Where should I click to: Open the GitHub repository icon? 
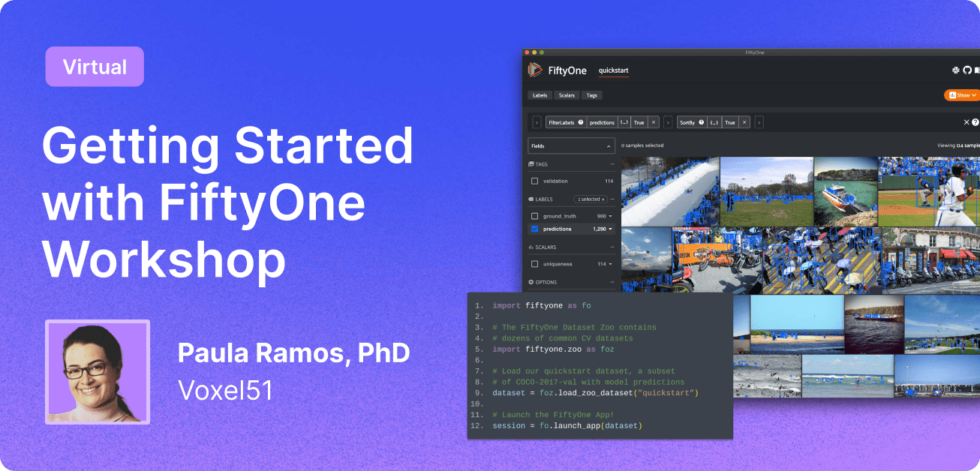[x=966, y=70]
